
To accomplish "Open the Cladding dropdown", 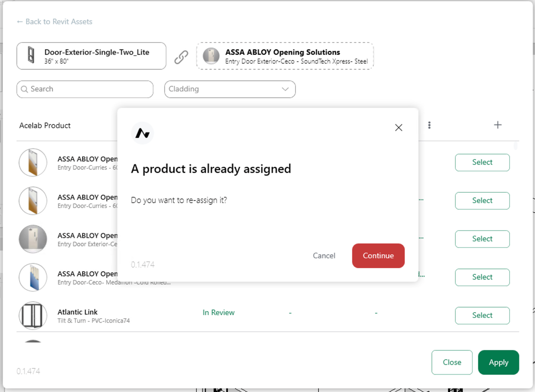I will [x=230, y=89].
